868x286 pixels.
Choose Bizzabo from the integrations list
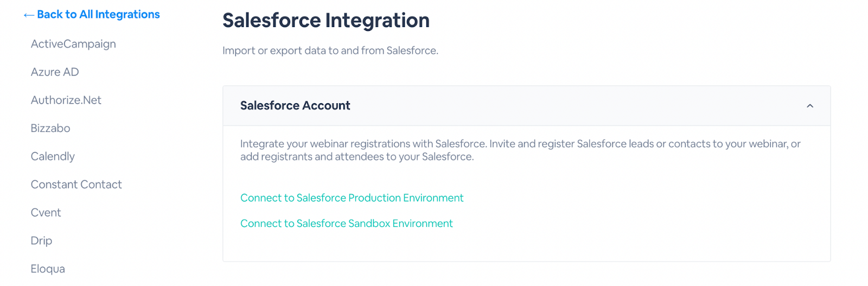pyautogui.click(x=50, y=129)
